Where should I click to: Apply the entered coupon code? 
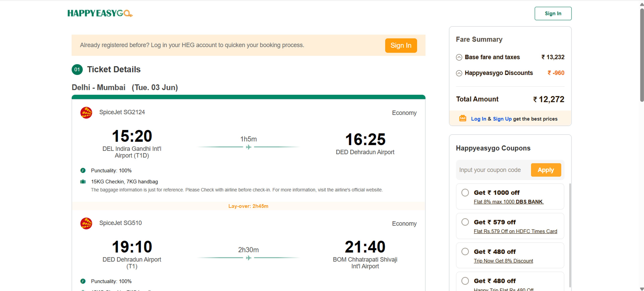[546, 170]
